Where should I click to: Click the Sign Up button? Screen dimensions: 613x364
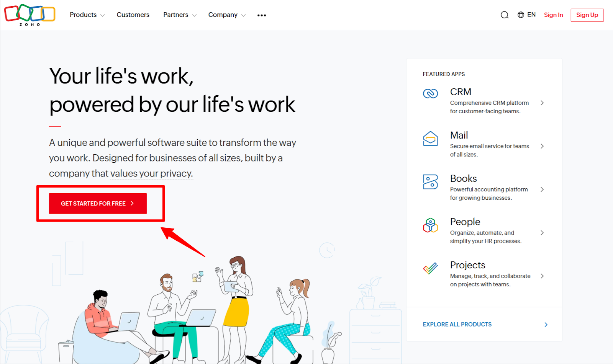[x=587, y=15]
